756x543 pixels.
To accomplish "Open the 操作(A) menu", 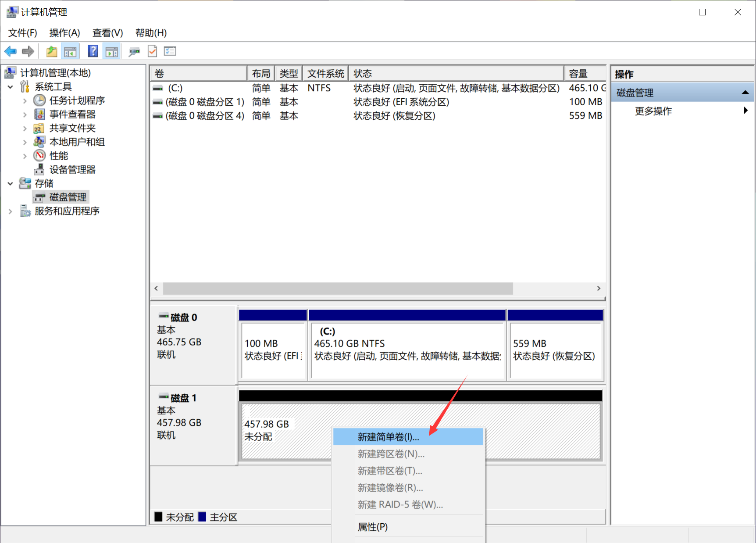I will coord(64,32).
